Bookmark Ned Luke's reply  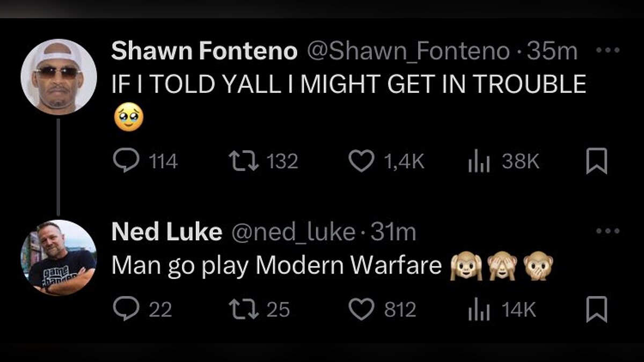597,309
